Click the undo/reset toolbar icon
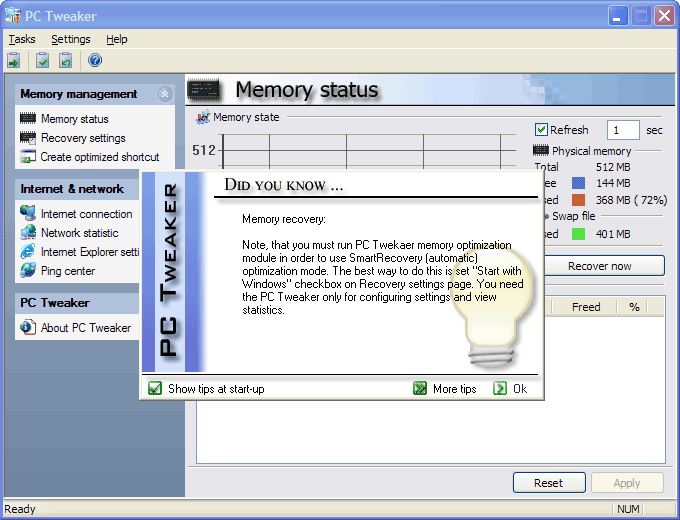The width and height of the screenshot is (680, 520). 65,60
